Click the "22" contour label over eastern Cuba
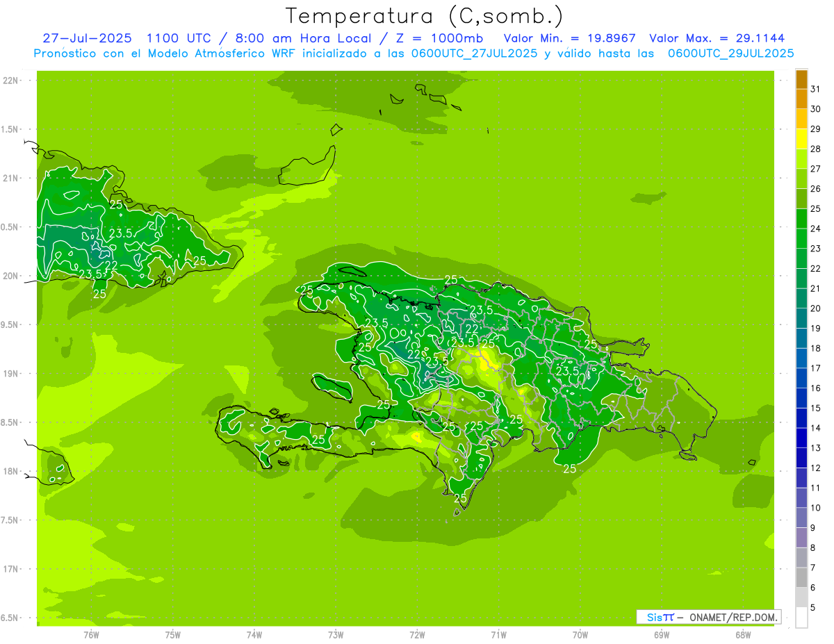Screen dimensions: 834x644 [111, 265]
